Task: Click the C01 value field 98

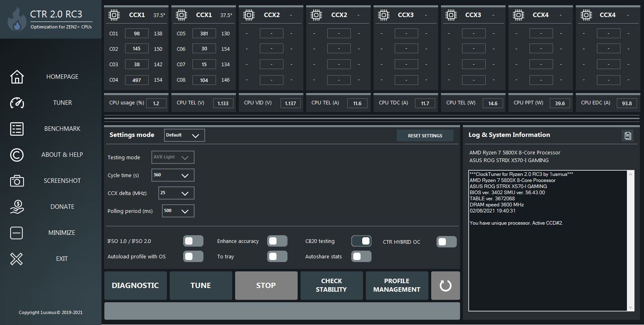Action: coord(137,34)
